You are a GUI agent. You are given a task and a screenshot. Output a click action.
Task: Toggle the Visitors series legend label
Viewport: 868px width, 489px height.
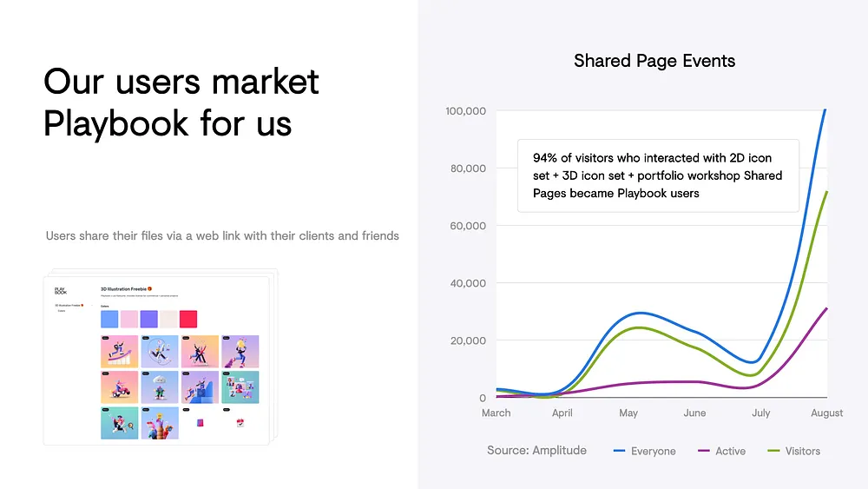point(803,451)
